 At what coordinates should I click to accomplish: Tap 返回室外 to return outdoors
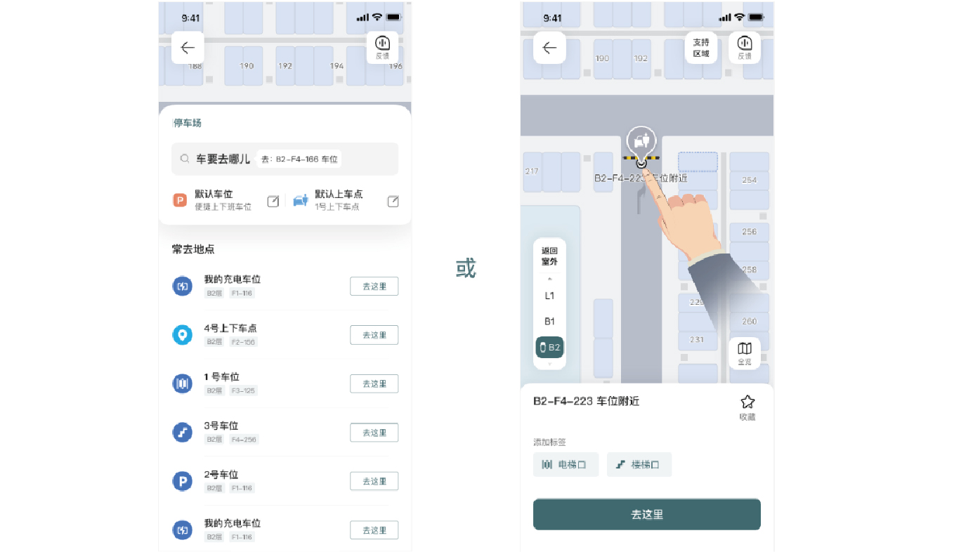[549, 256]
